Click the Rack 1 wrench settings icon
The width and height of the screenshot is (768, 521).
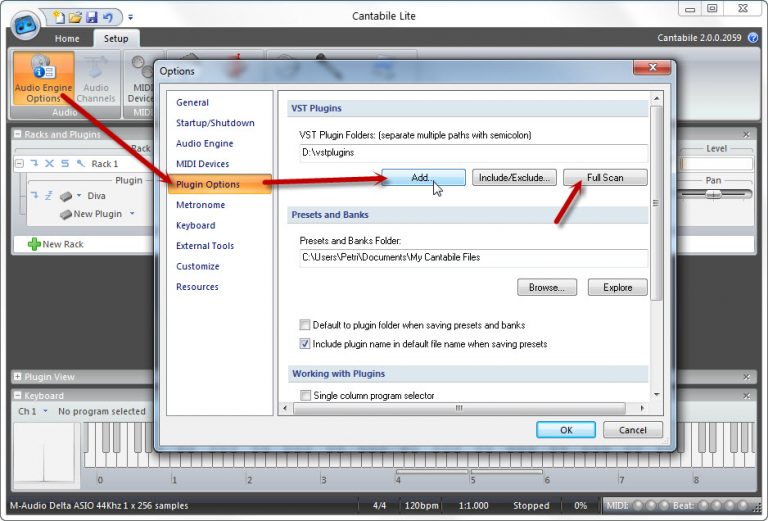[x=80, y=164]
